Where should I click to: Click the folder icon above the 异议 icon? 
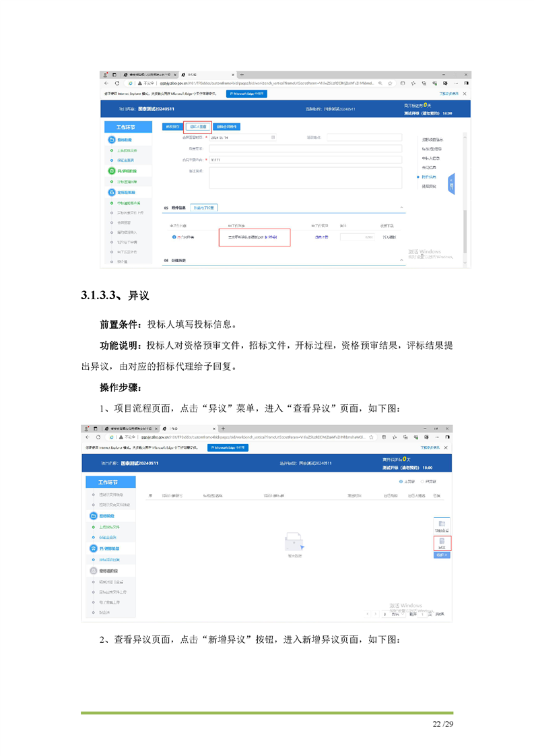[442, 524]
